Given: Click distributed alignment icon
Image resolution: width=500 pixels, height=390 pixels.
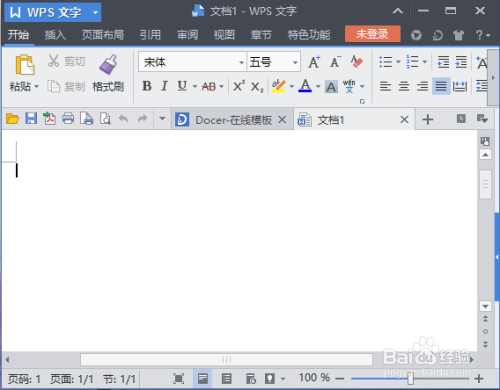Looking at the screenshot, I should coord(460,86).
